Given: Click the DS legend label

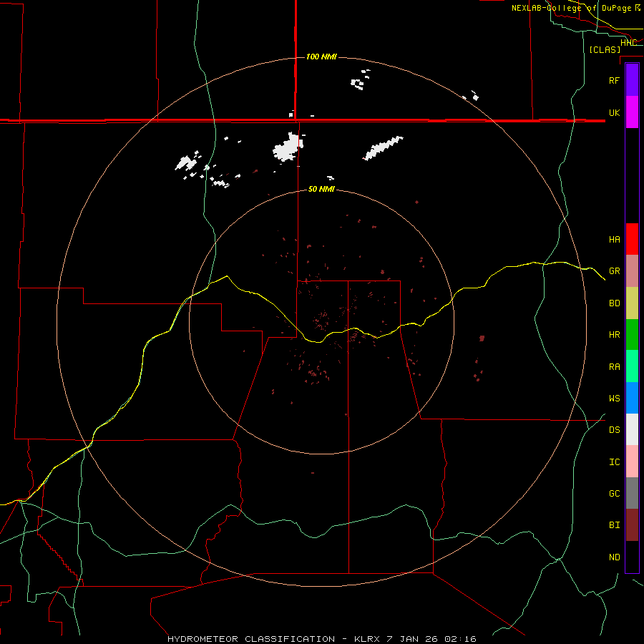Looking at the screenshot, I should [614, 430].
